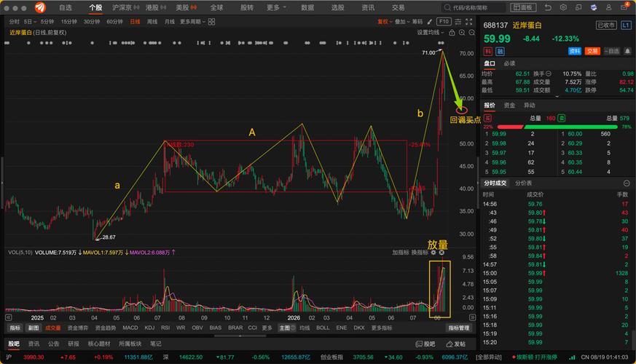Click the blue 融 badge icon

(500, 52)
